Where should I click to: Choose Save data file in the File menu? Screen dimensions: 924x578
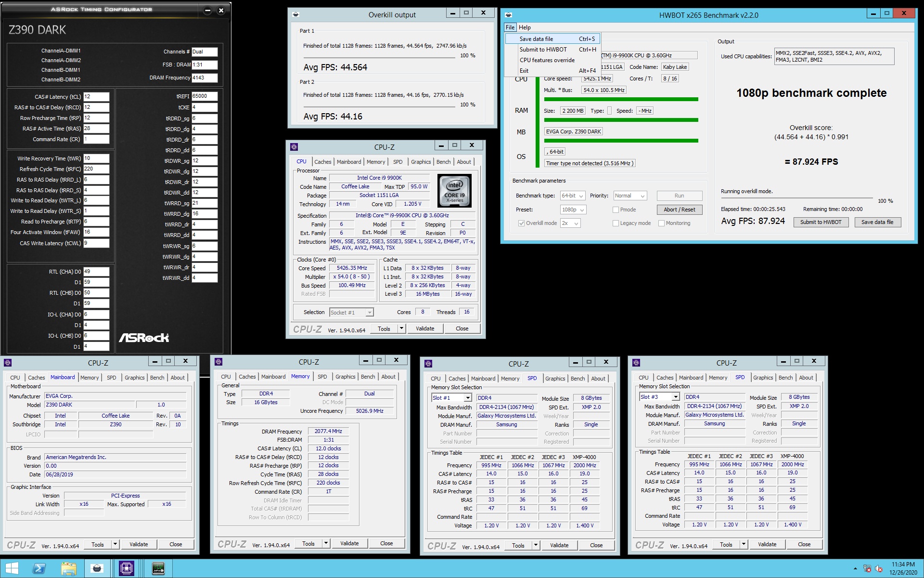click(552, 39)
